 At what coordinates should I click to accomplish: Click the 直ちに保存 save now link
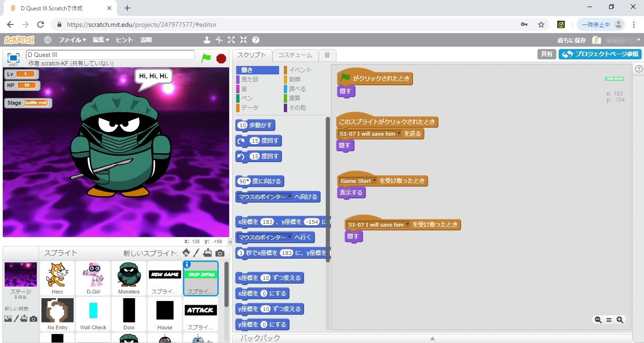[571, 41]
